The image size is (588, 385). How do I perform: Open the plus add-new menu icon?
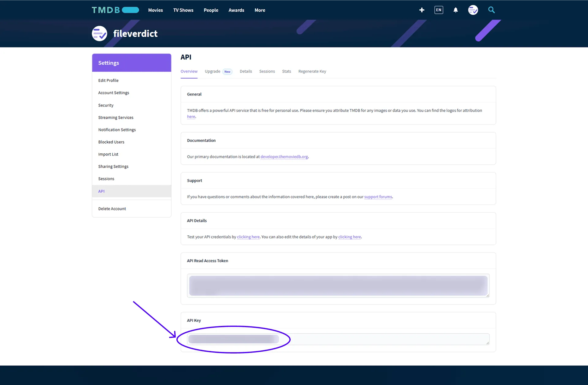tap(422, 10)
